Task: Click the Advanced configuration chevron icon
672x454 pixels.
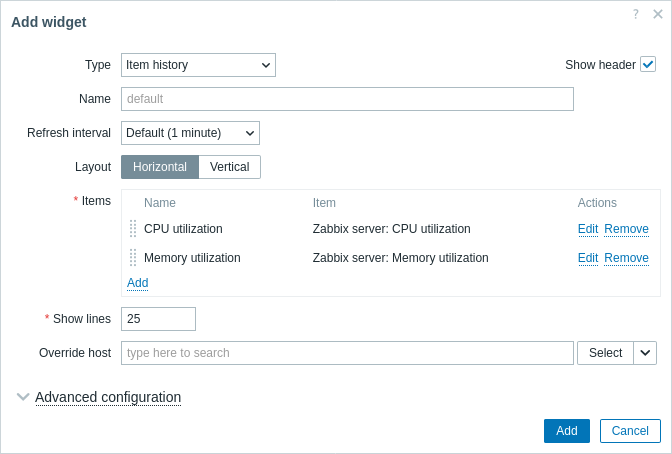Action: 23,397
